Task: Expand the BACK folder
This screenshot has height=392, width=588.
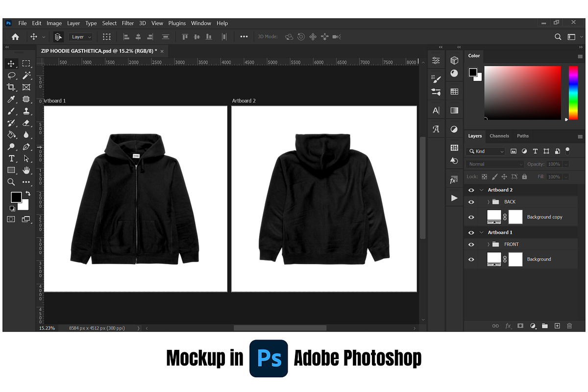Action: (x=489, y=202)
